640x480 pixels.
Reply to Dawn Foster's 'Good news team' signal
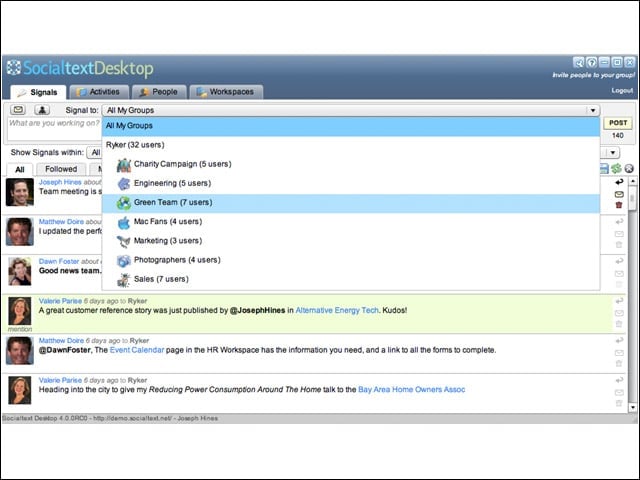(619, 261)
